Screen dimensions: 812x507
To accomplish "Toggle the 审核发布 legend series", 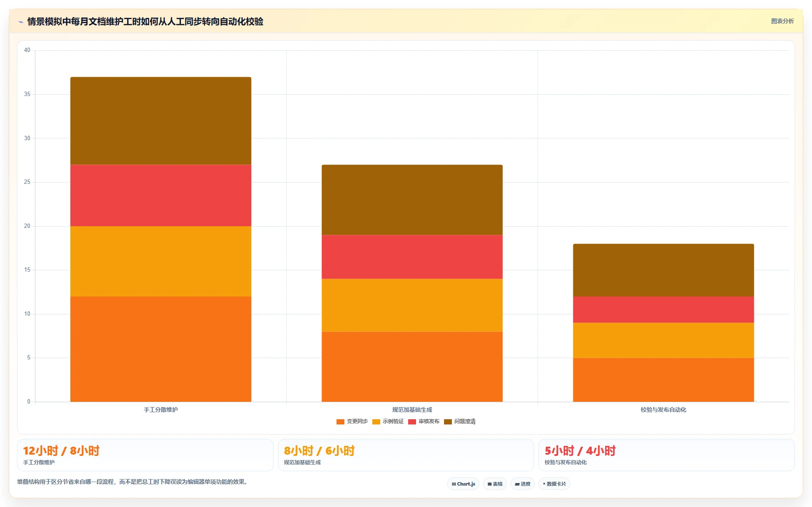I will click(x=423, y=421).
